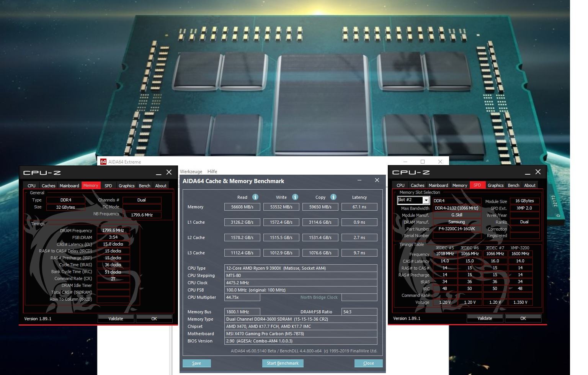The image size is (588, 375).
Task: Open About tab in left CPU-Z window
Action: click(x=161, y=185)
